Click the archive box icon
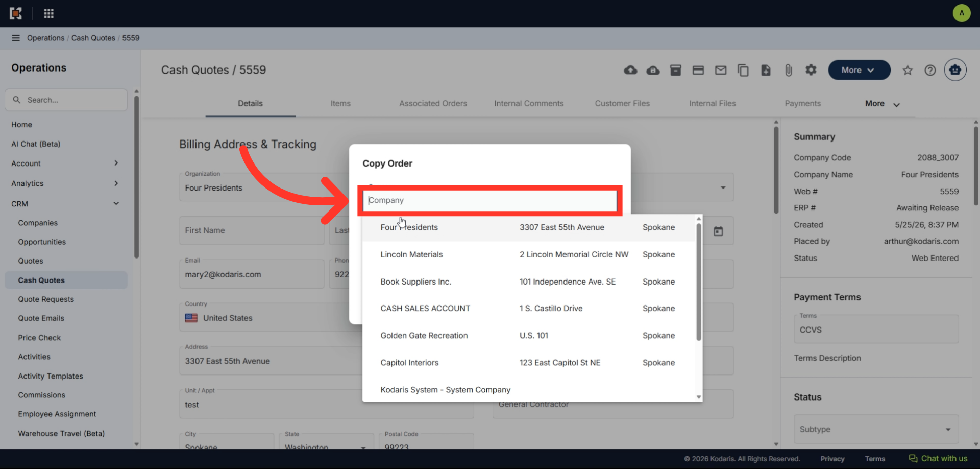The height and width of the screenshot is (469, 980). (x=675, y=70)
